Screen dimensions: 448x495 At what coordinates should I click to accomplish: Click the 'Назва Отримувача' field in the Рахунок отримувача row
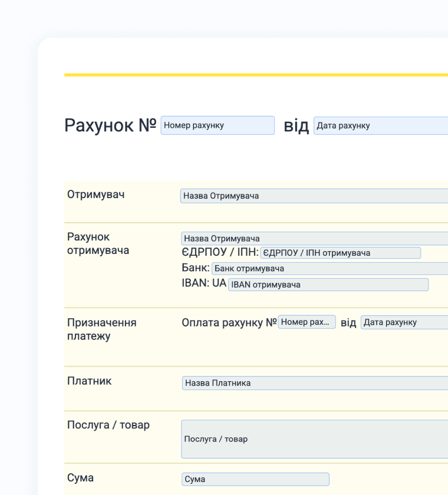314,238
